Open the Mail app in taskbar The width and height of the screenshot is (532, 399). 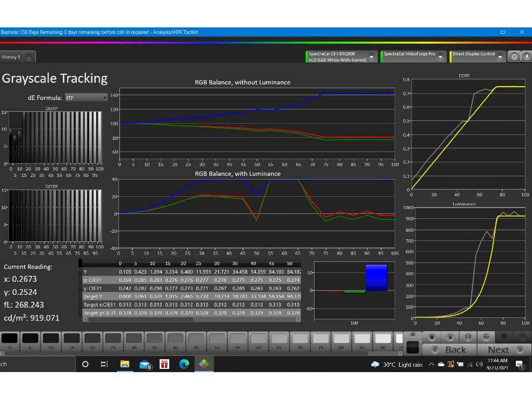coord(145,364)
